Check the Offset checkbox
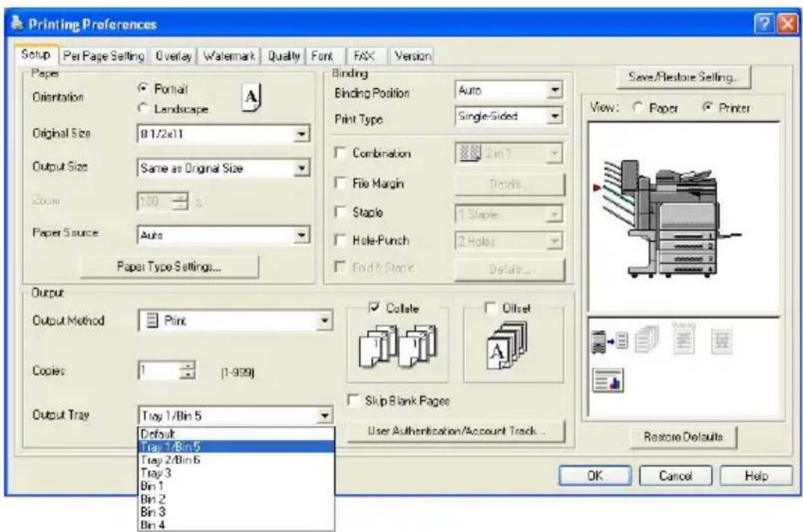The width and height of the screenshot is (803, 532). 490,307
